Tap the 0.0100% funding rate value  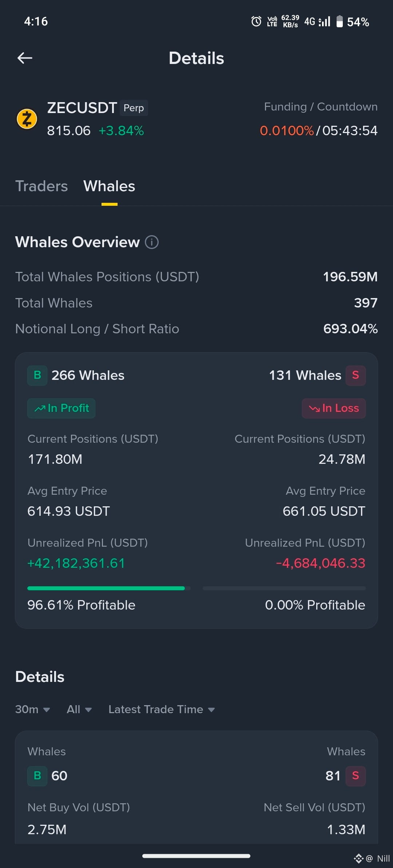(287, 130)
